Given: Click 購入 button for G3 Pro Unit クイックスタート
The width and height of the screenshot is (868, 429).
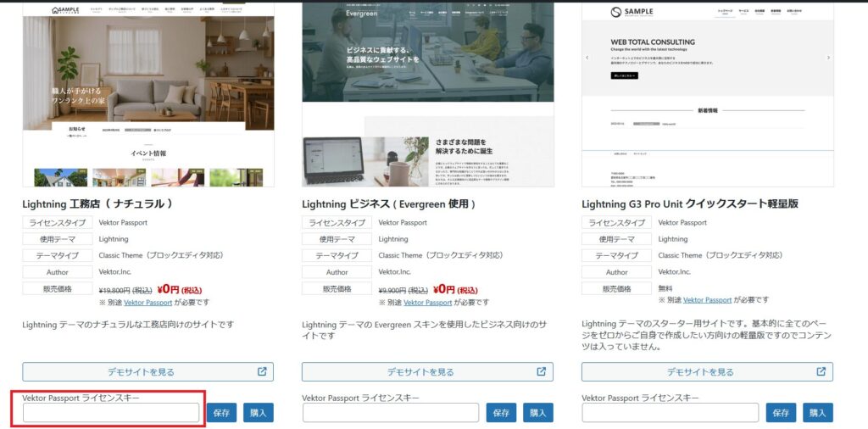Looking at the screenshot, I should (x=818, y=413).
